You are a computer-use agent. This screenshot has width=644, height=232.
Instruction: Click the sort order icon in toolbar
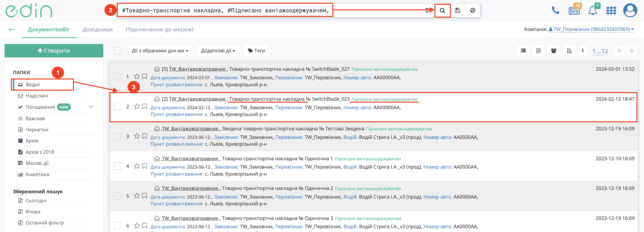[569, 51]
